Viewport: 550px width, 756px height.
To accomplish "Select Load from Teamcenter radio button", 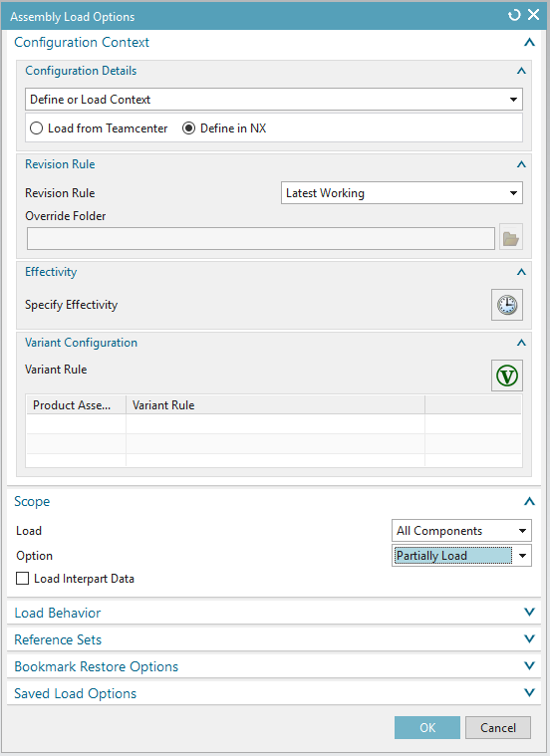I will click(36, 128).
